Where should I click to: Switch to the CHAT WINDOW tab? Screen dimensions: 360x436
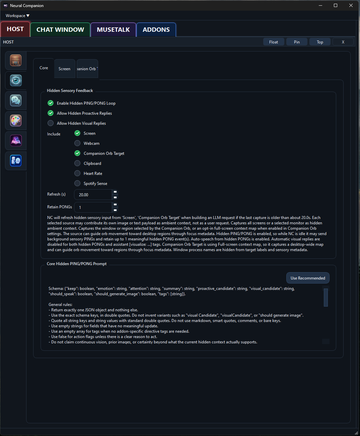60,30
